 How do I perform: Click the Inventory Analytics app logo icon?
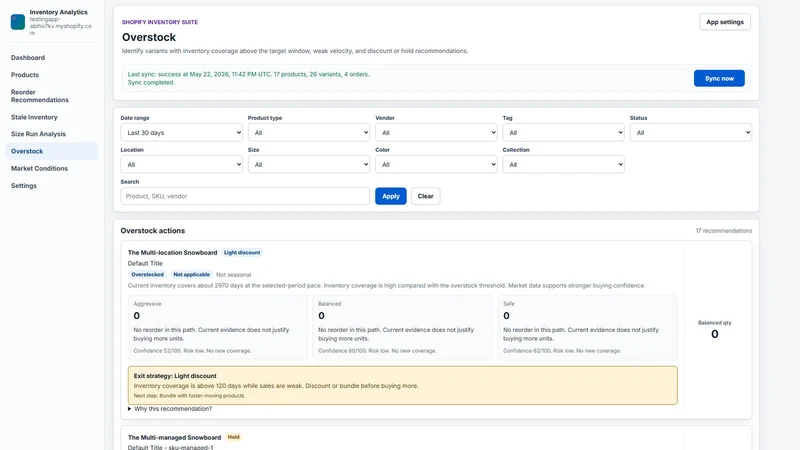tap(18, 22)
